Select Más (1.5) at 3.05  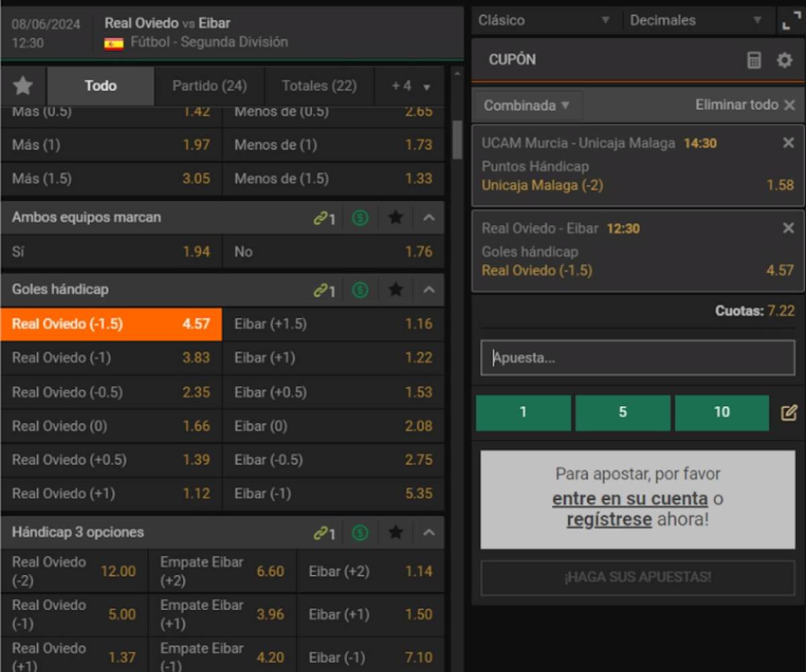click(111, 179)
